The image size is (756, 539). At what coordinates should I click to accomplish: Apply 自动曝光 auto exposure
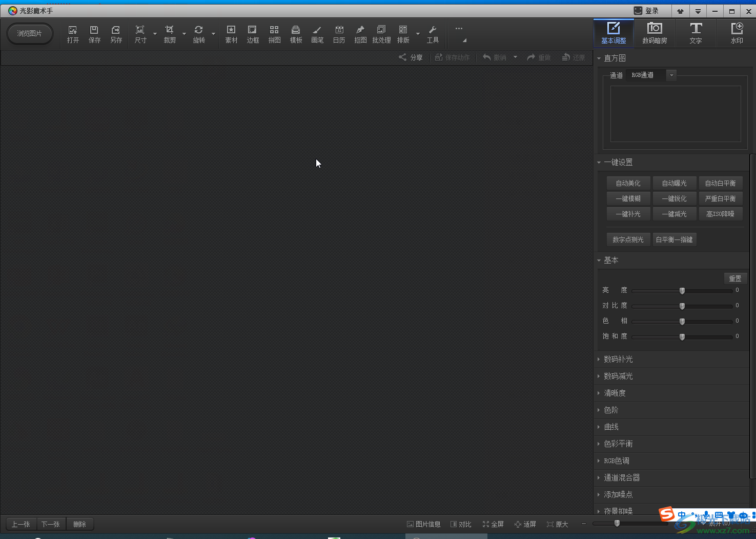click(x=675, y=183)
